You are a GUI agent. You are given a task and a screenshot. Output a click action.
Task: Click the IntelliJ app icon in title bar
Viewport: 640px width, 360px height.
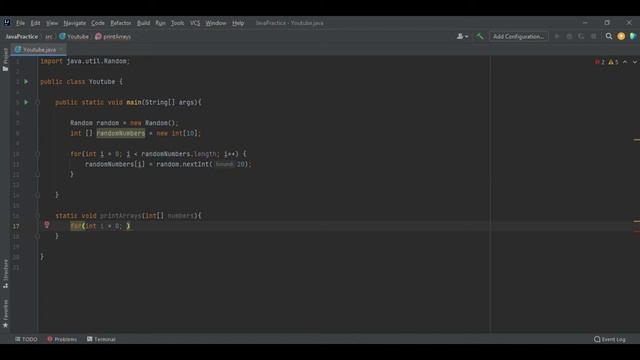[x=7, y=22]
